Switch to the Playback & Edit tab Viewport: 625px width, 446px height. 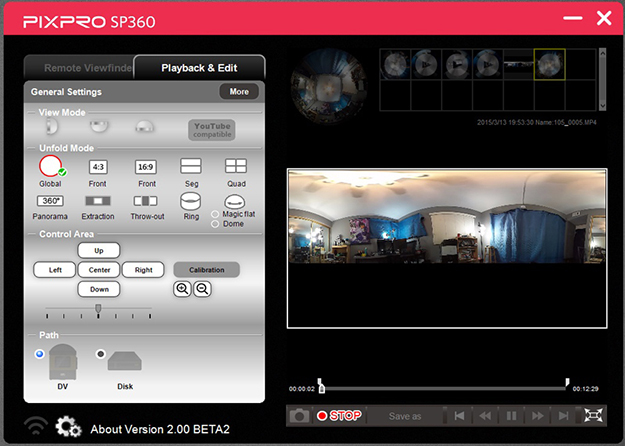click(x=199, y=68)
